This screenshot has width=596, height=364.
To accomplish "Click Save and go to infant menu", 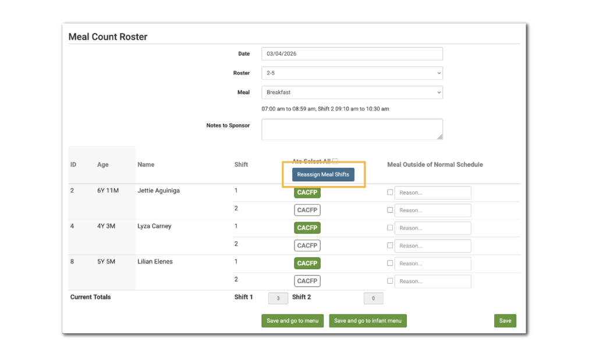I will [368, 320].
